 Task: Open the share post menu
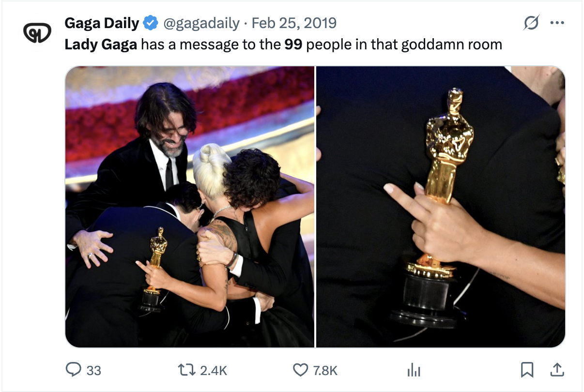coord(557,370)
